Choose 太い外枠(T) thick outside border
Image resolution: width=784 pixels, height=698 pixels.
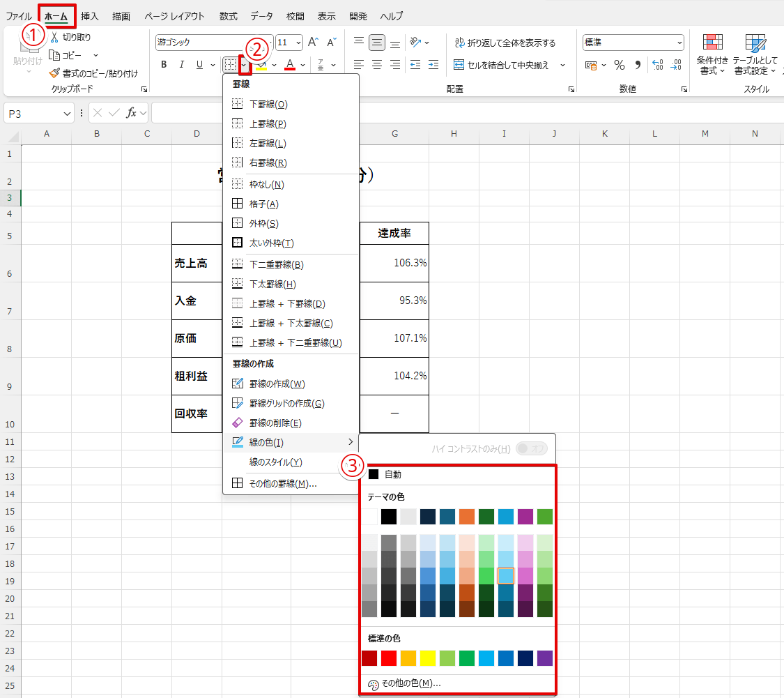[291, 243]
